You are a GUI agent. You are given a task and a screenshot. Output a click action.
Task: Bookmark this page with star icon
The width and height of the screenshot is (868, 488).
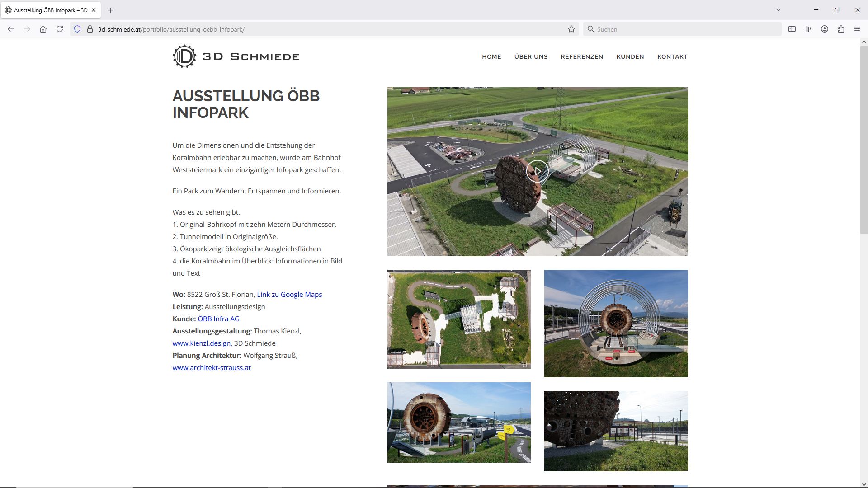(x=571, y=29)
